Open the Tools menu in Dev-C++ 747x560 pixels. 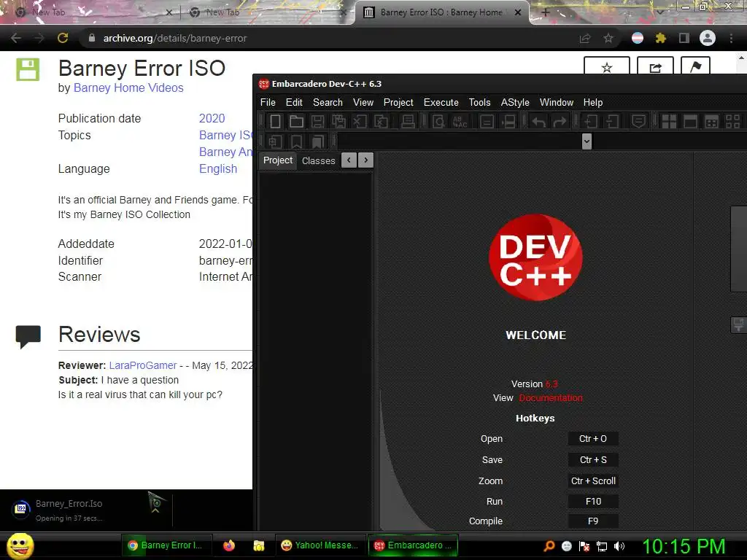point(479,102)
